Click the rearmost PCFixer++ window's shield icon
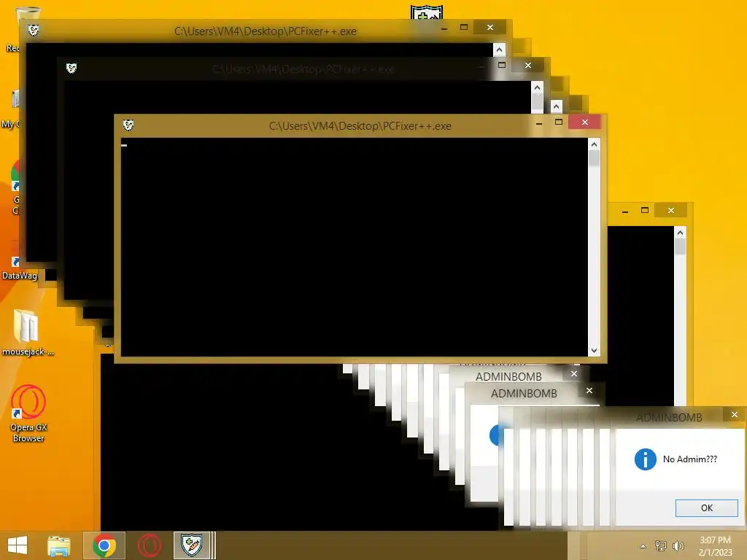 point(33,31)
